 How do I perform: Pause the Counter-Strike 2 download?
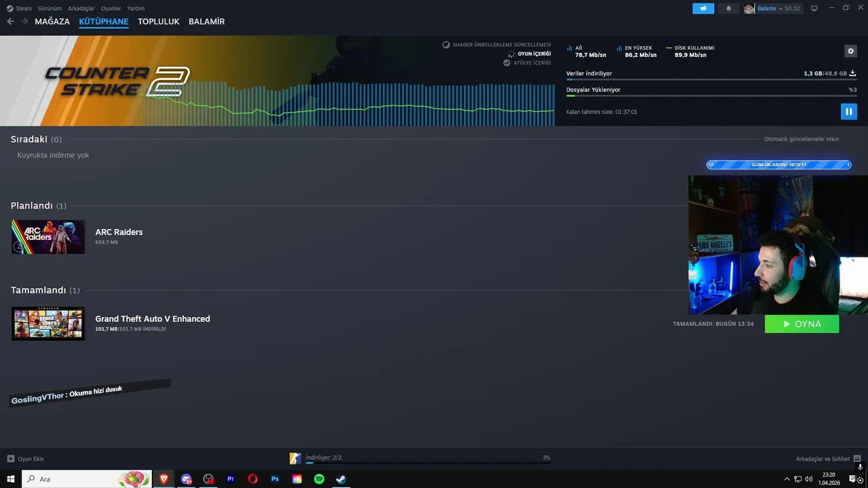click(848, 111)
